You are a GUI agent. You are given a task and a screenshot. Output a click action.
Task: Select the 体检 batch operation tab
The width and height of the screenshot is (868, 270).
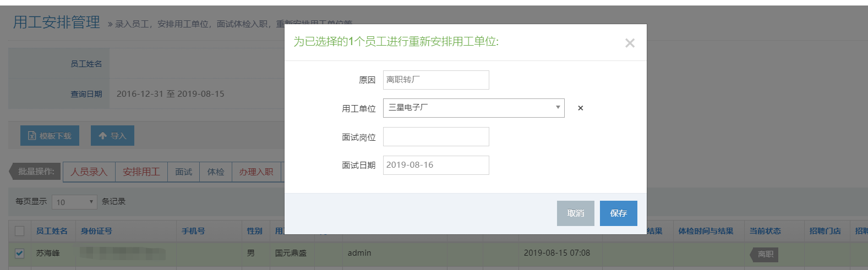tap(215, 172)
